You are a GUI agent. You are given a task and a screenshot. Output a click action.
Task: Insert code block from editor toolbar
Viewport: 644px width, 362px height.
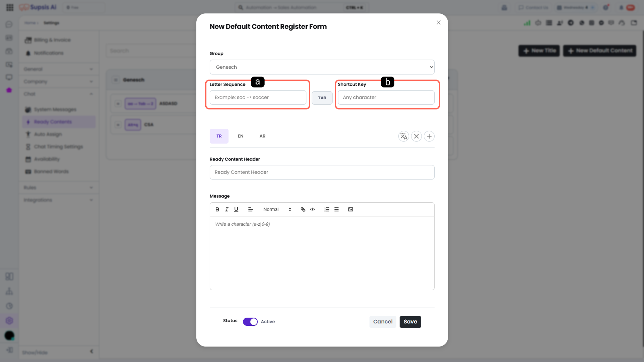[312, 209]
